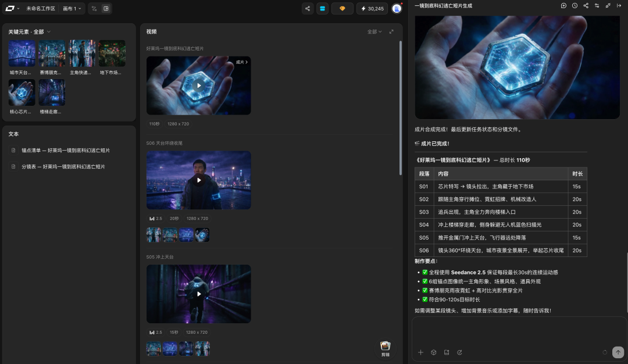
Task: Open last reference thumbnail under S05
Action: pos(202,348)
